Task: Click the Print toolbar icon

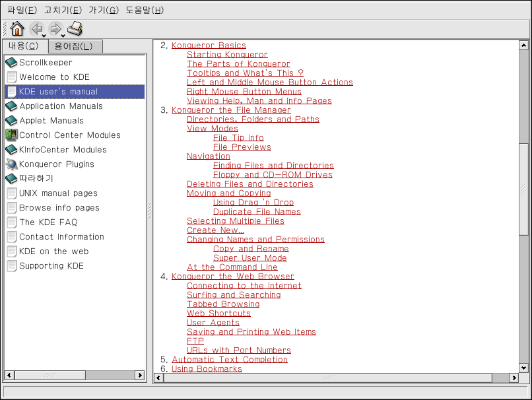Action: 75,28
